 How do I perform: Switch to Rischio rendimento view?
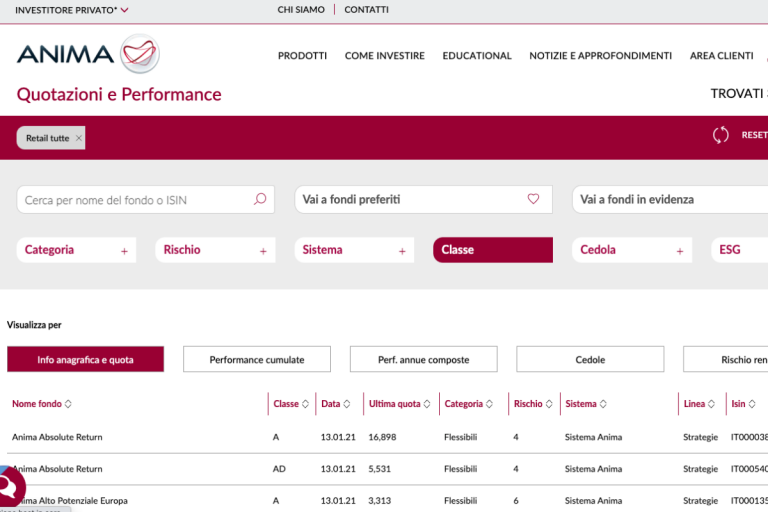pyautogui.click(x=726, y=359)
